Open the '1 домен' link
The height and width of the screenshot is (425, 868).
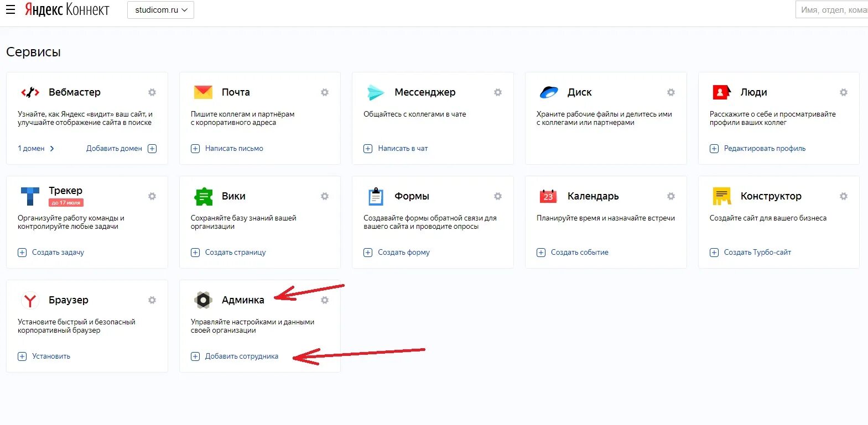31,148
